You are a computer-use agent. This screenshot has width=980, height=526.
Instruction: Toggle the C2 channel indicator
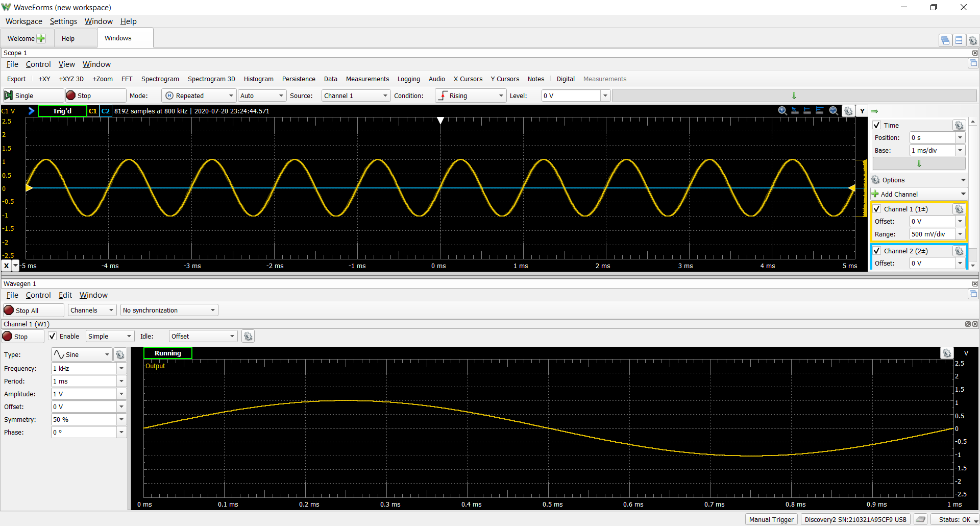click(x=106, y=111)
